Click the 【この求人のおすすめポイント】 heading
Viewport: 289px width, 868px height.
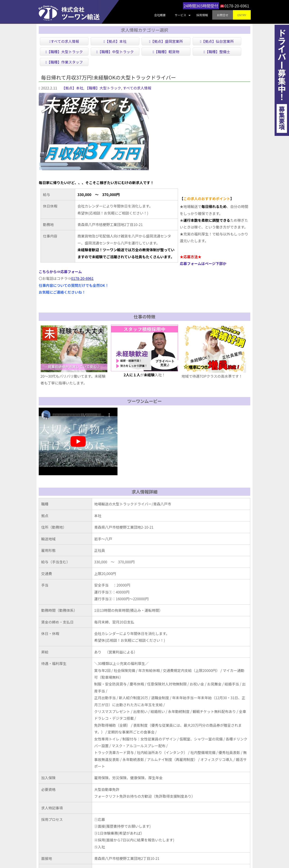(207, 199)
